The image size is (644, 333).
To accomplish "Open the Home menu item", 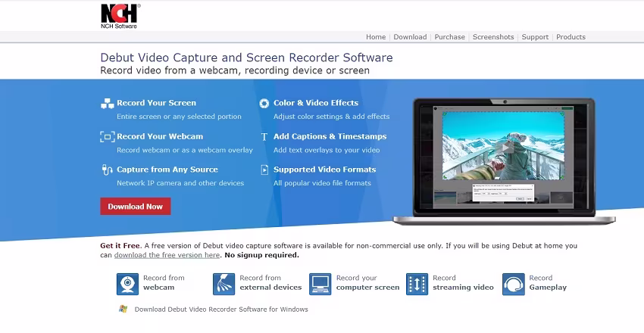I will [376, 37].
